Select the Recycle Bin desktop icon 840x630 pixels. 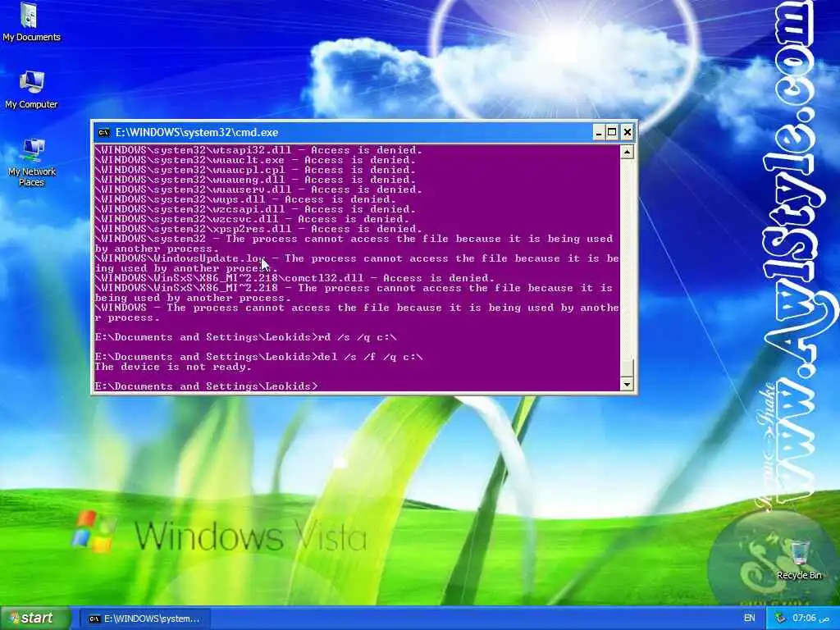click(x=799, y=560)
